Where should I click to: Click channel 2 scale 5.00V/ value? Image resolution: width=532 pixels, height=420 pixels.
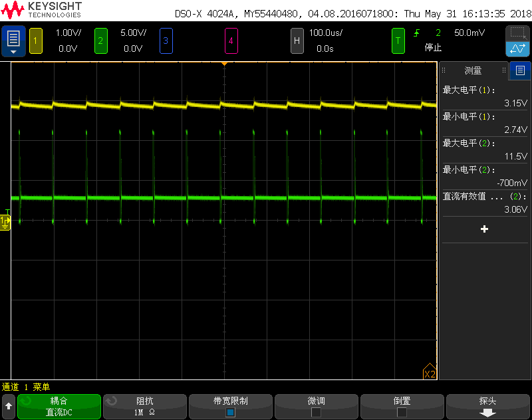click(134, 33)
